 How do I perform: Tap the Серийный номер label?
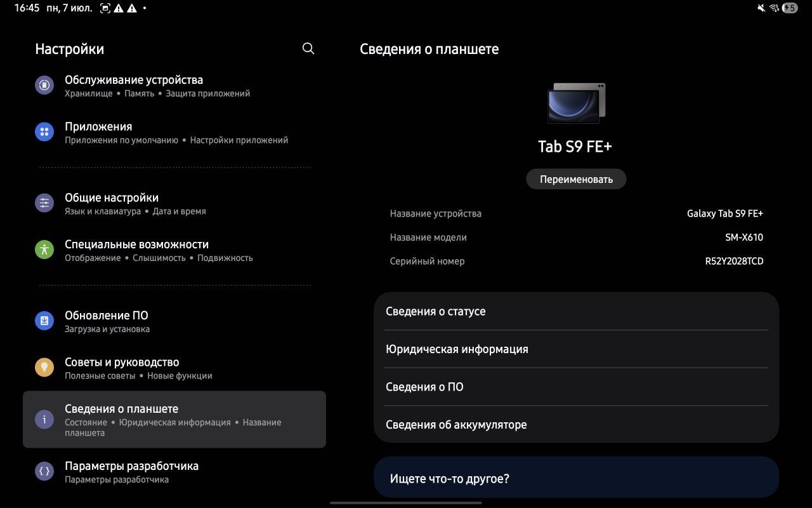point(427,261)
